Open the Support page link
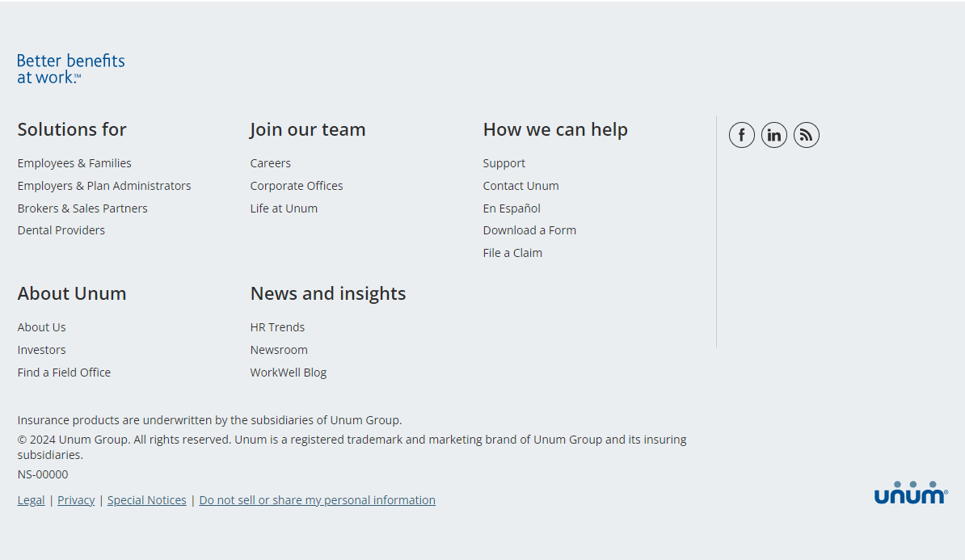The image size is (965, 560). [x=504, y=163]
